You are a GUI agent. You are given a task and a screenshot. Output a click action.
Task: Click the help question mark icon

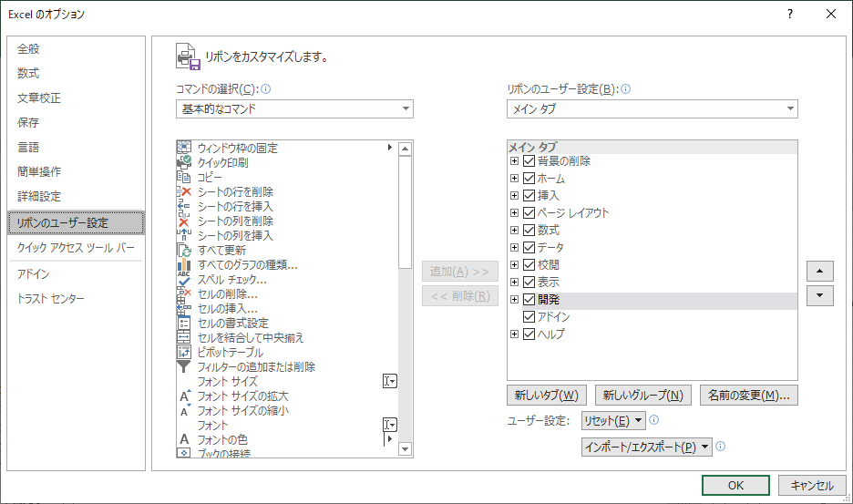790,15
